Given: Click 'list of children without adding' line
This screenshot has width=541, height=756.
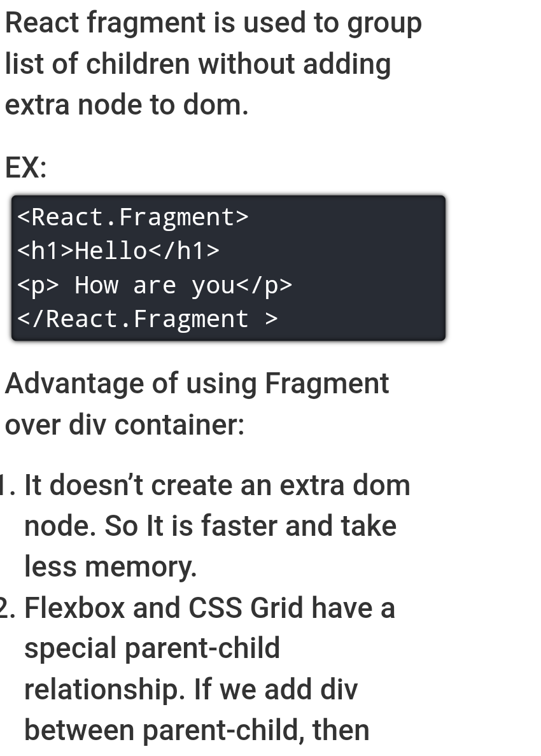Looking at the screenshot, I should click(x=198, y=64).
